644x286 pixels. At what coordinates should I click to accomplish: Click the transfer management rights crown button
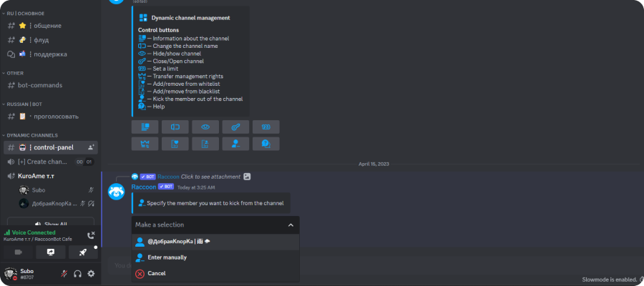coord(145,144)
